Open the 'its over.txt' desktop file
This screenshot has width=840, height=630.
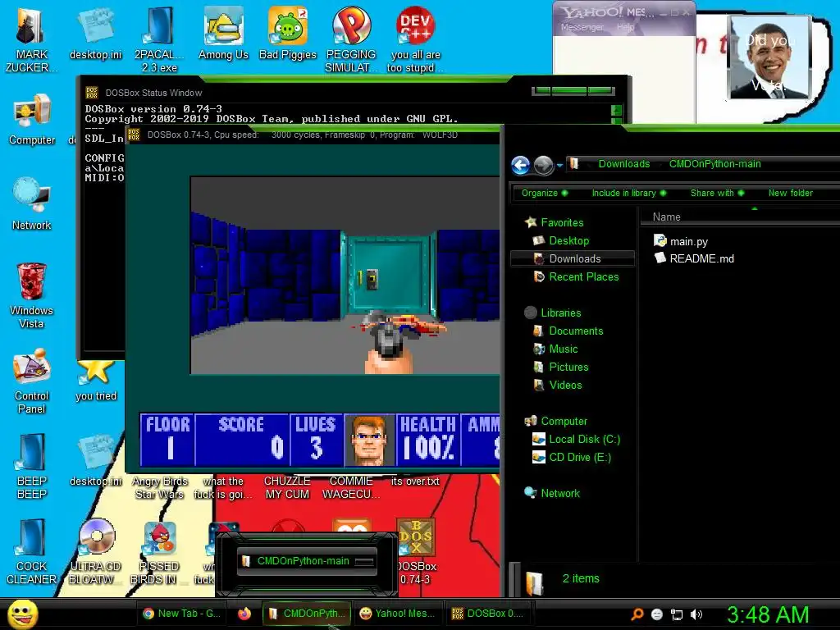415,481
